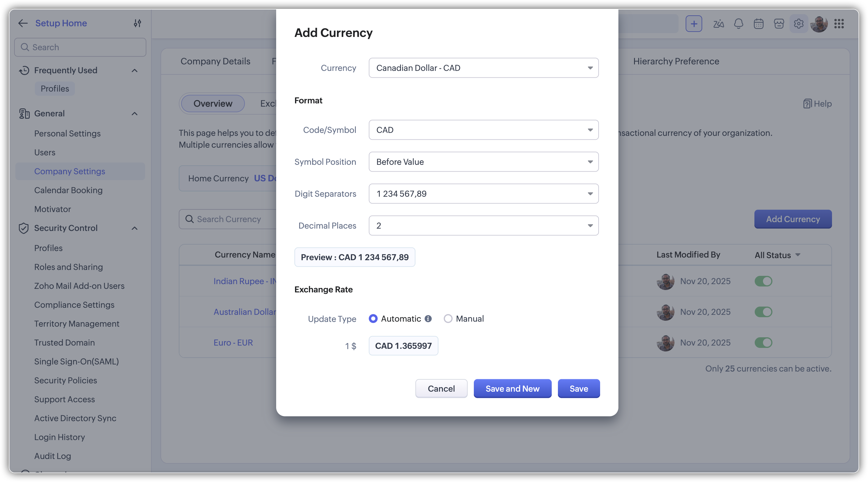Switch to the Hierarchy Preference tab
The image size is (868, 482).
676,61
